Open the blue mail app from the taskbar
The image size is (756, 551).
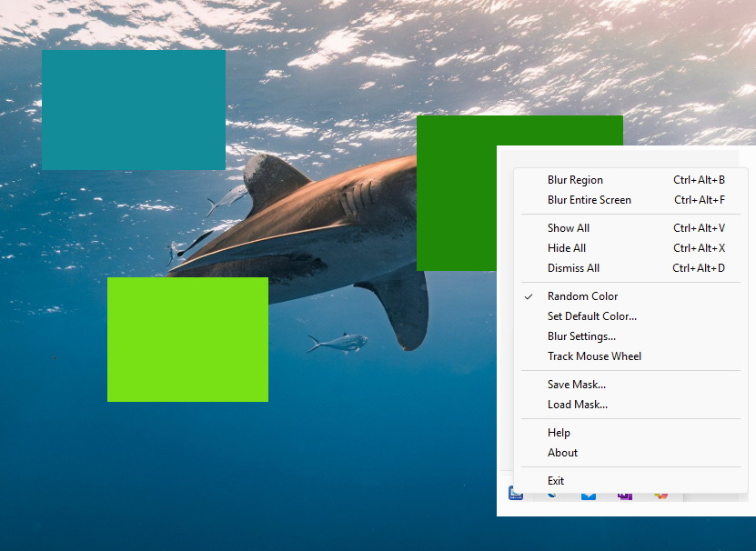589,494
